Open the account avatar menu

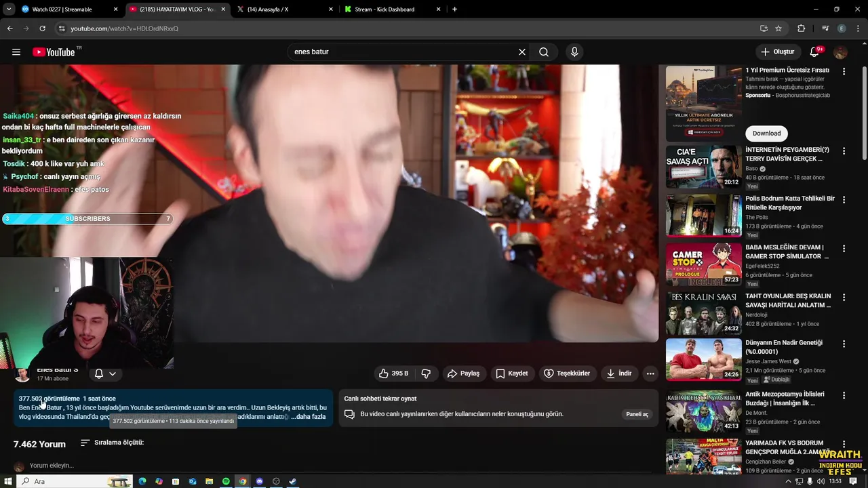point(840,52)
